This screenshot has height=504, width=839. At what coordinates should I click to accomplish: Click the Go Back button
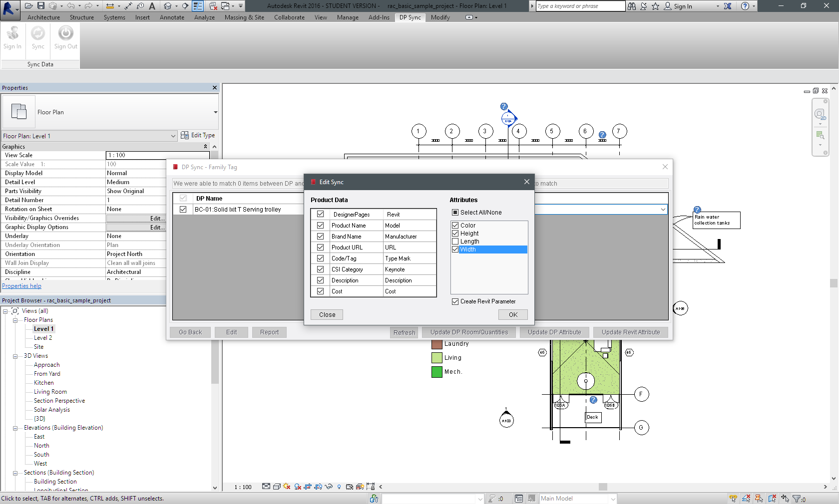point(190,332)
